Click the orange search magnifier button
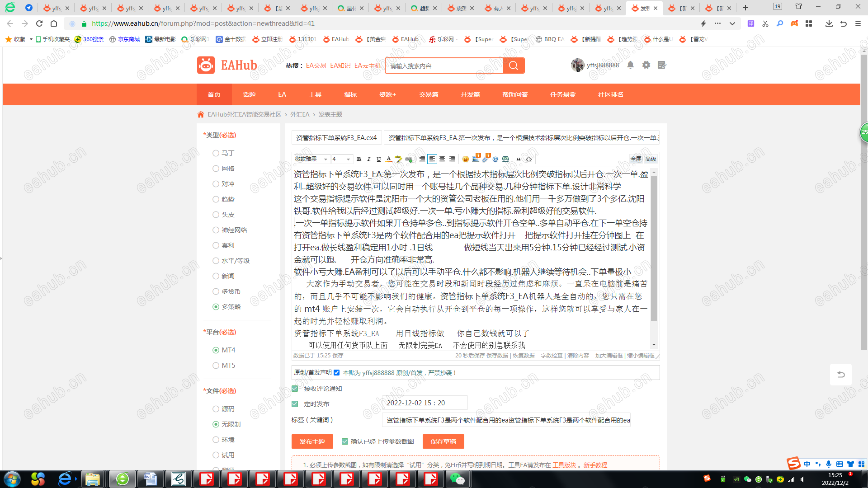 tap(514, 66)
